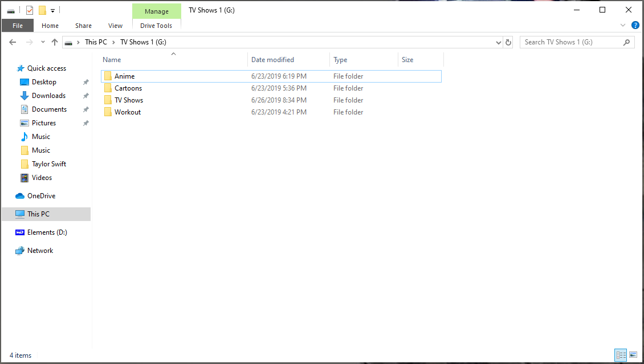Click the 4 items status text
The image size is (644, 364).
click(21, 355)
